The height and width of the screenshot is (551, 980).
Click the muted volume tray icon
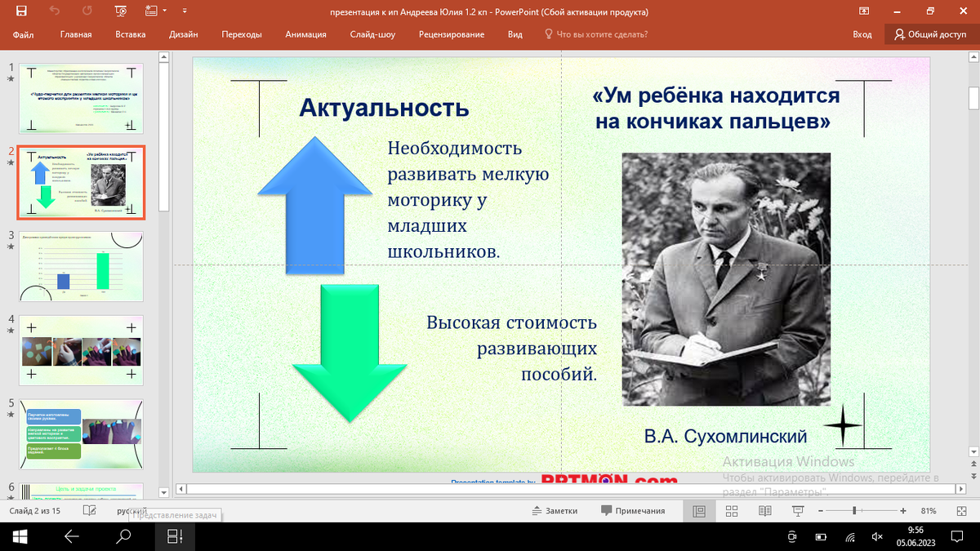[877, 536]
